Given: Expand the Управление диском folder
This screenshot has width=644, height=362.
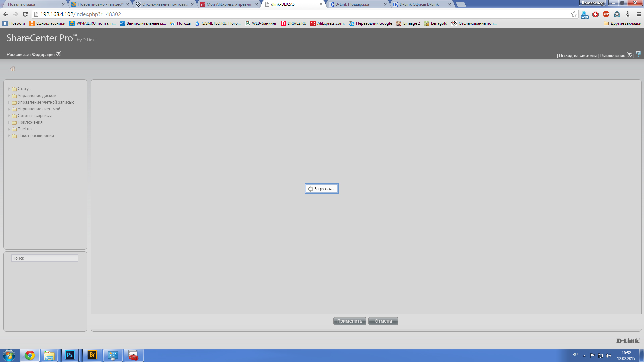Looking at the screenshot, I should click(37, 96).
